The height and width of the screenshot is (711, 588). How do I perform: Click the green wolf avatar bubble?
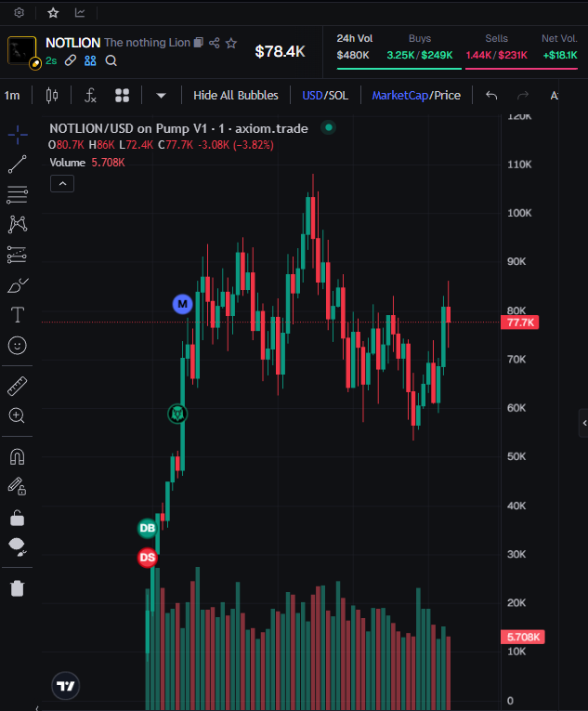(177, 414)
